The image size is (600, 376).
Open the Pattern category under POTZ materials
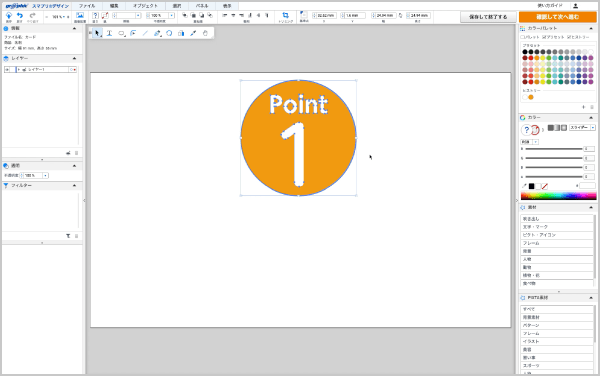tap(557, 325)
